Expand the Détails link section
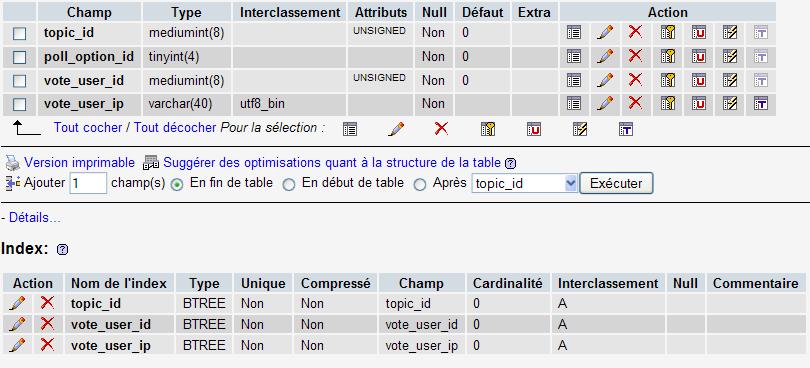This screenshot has width=810, height=368. (x=35, y=218)
